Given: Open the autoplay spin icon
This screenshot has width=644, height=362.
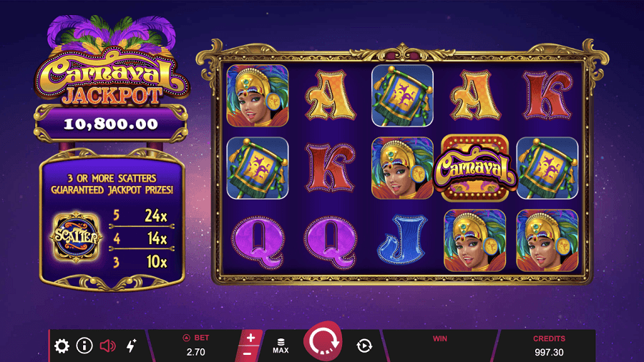Looking at the screenshot, I should [364, 346].
